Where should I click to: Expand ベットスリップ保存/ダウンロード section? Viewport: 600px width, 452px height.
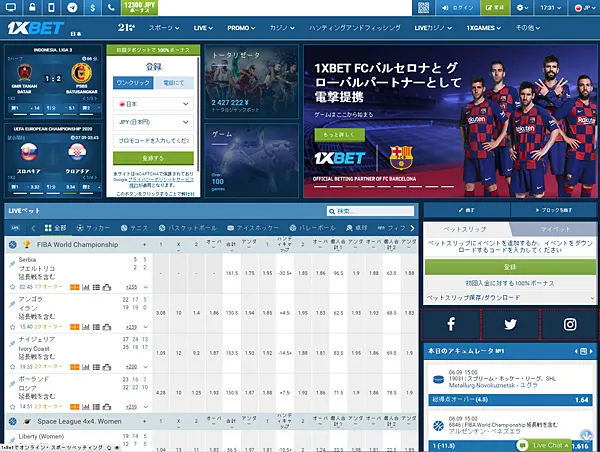510,297
